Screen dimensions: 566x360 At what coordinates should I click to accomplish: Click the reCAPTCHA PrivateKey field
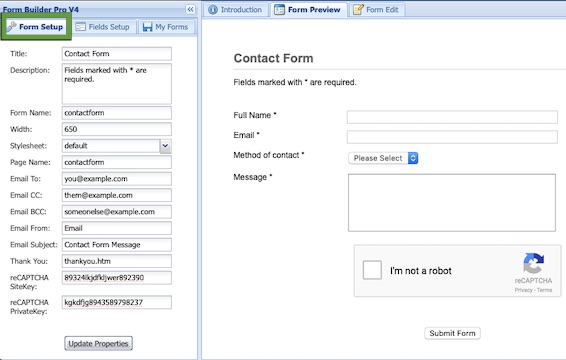117,302
